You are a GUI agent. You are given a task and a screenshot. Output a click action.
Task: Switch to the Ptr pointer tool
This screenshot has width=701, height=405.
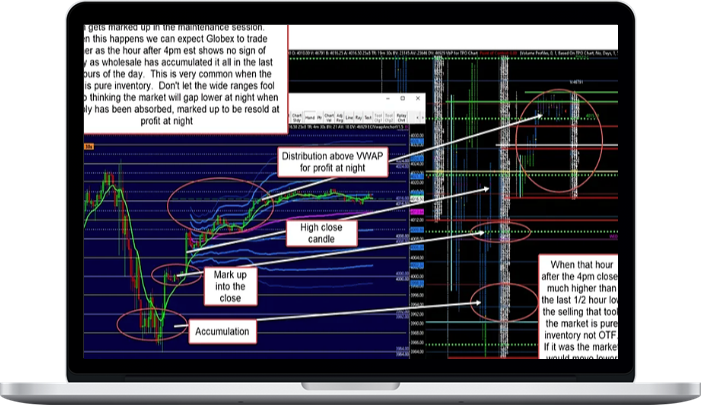tap(321, 117)
